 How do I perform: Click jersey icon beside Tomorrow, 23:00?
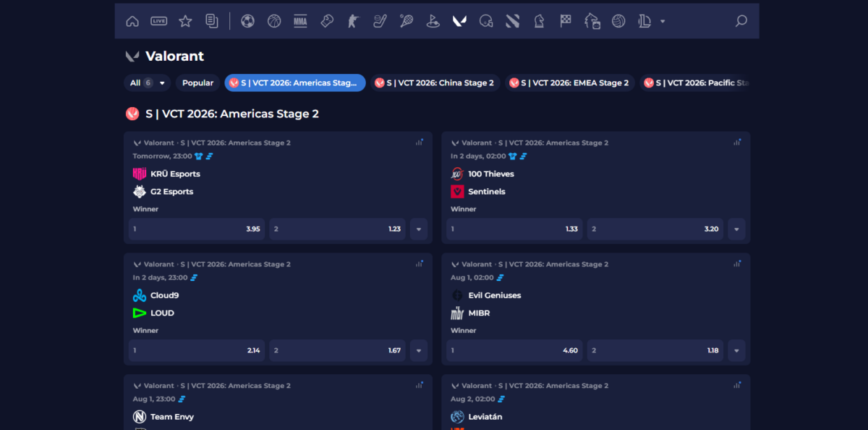(199, 156)
